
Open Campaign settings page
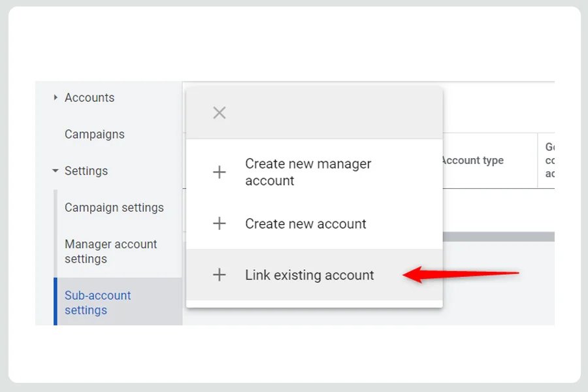point(114,208)
